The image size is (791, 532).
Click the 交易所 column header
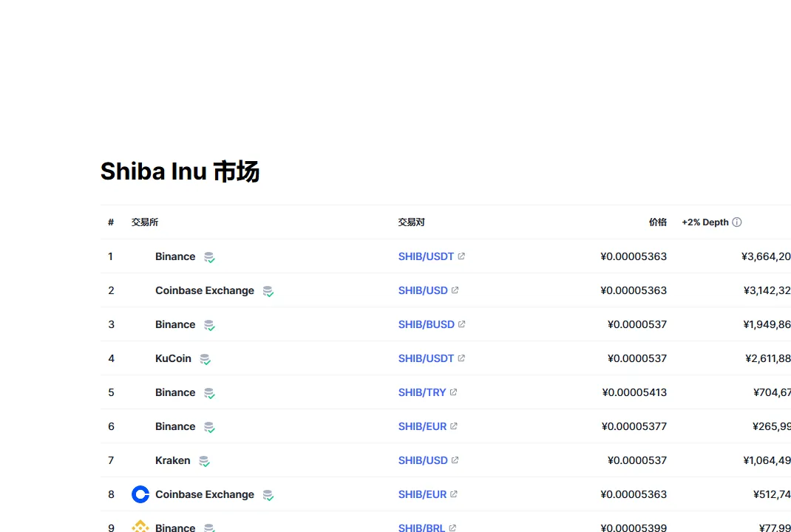point(145,222)
